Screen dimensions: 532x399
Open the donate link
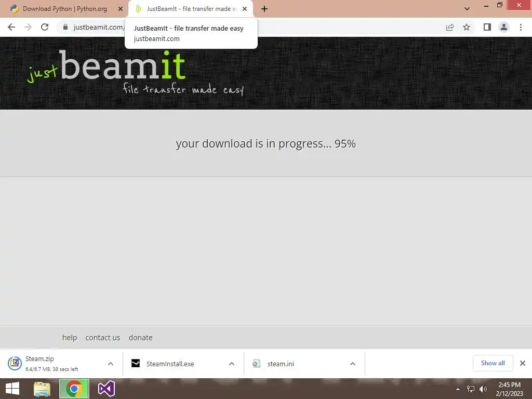140,338
